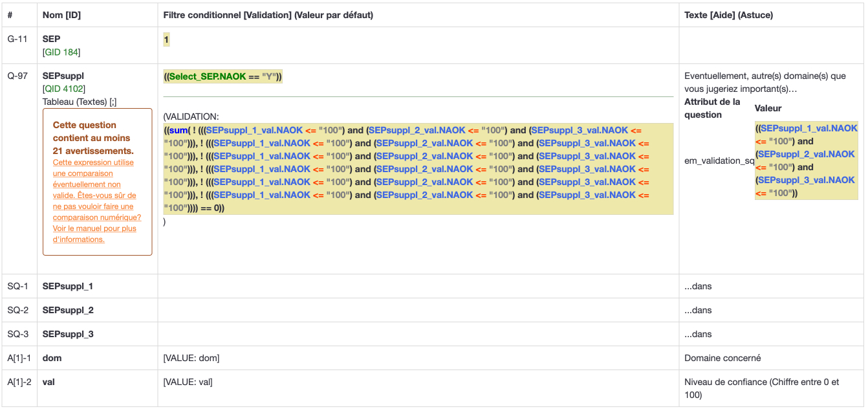Select the 'Nom [ID]' column header

click(61, 14)
